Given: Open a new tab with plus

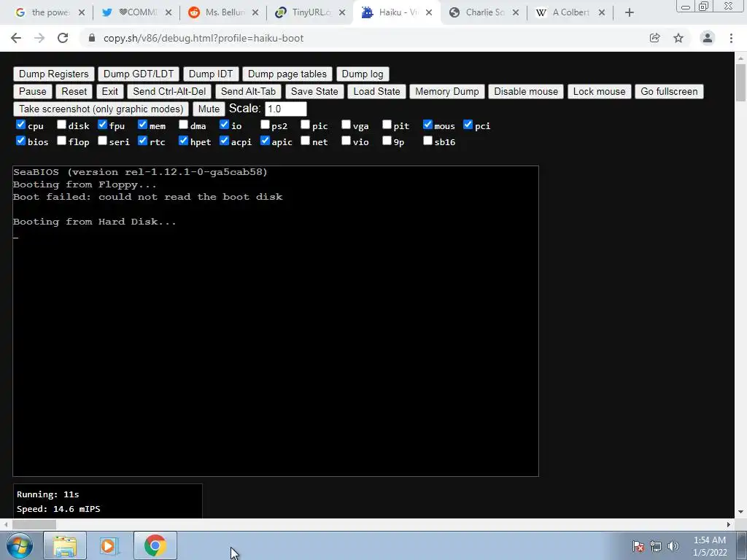Looking at the screenshot, I should click(630, 13).
